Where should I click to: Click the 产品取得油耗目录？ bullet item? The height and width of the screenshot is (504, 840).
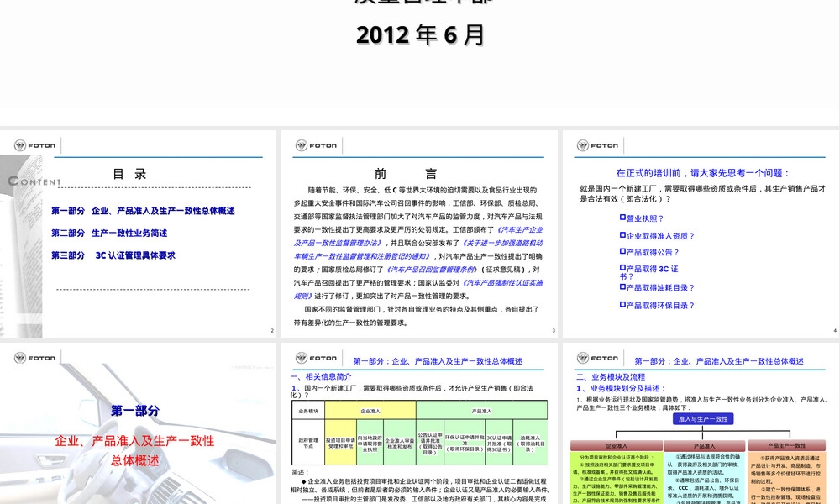tap(658, 287)
